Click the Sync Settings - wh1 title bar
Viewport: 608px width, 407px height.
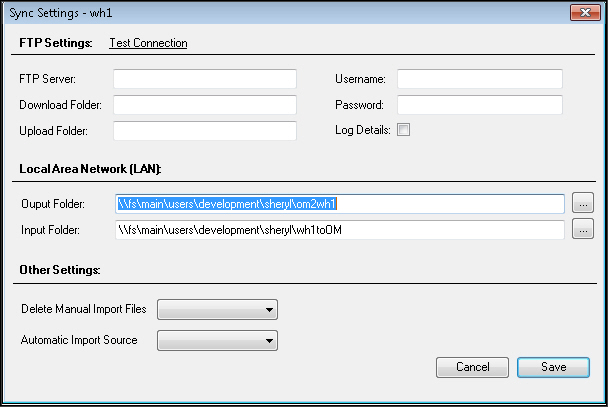(x=287, y=13)
